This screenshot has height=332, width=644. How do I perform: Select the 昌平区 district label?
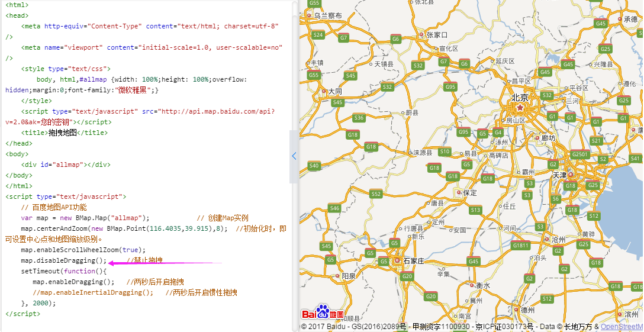click(521, 81)
